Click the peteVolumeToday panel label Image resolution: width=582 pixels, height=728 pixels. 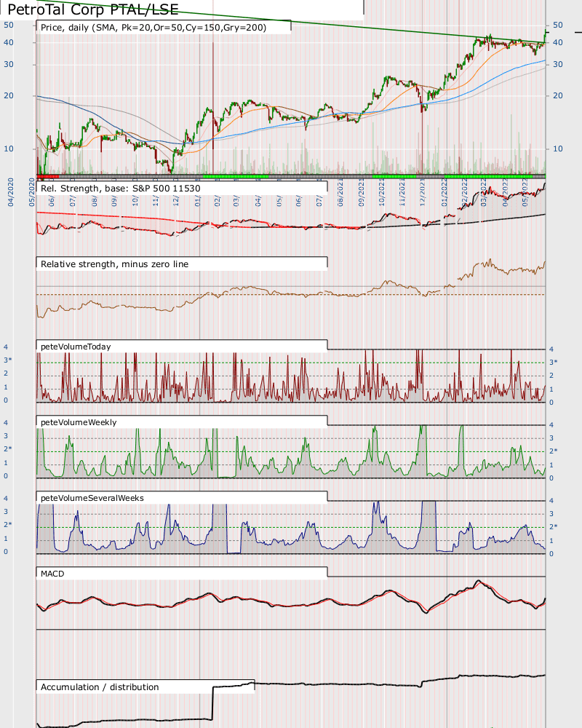point(76,347)
